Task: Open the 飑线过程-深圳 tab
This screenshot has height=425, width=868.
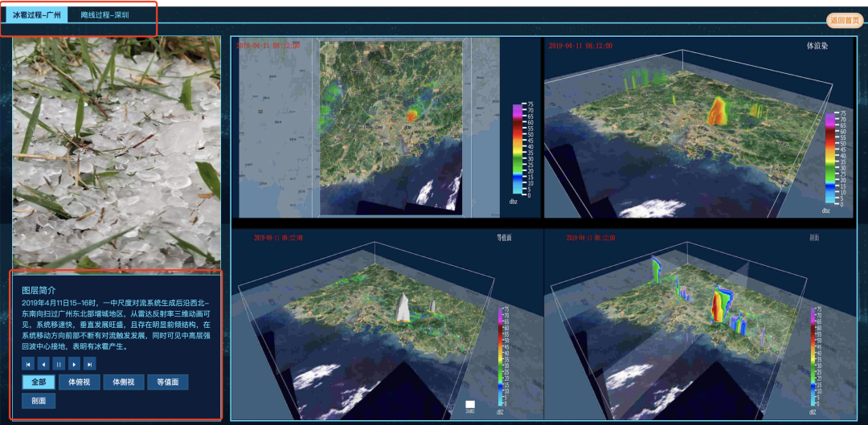Action: pos(104,15)
